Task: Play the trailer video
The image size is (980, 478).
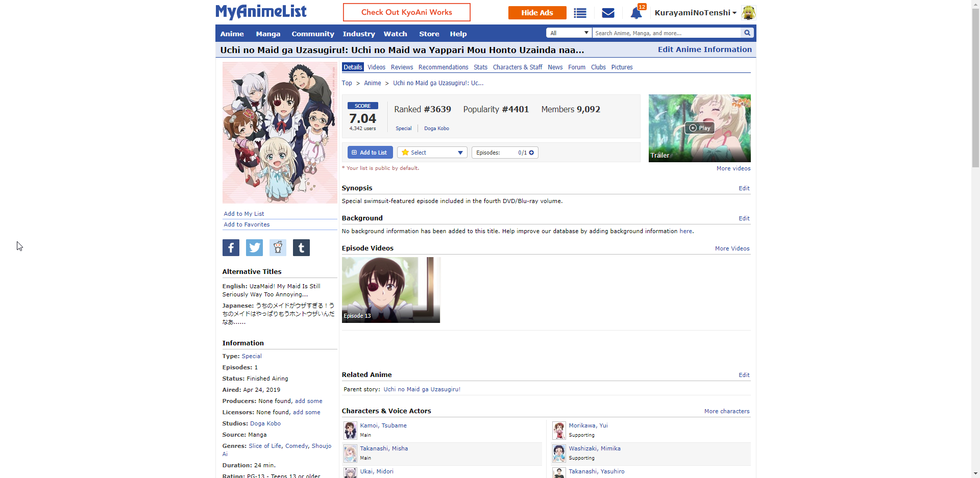Action: (x=699, y=128)
